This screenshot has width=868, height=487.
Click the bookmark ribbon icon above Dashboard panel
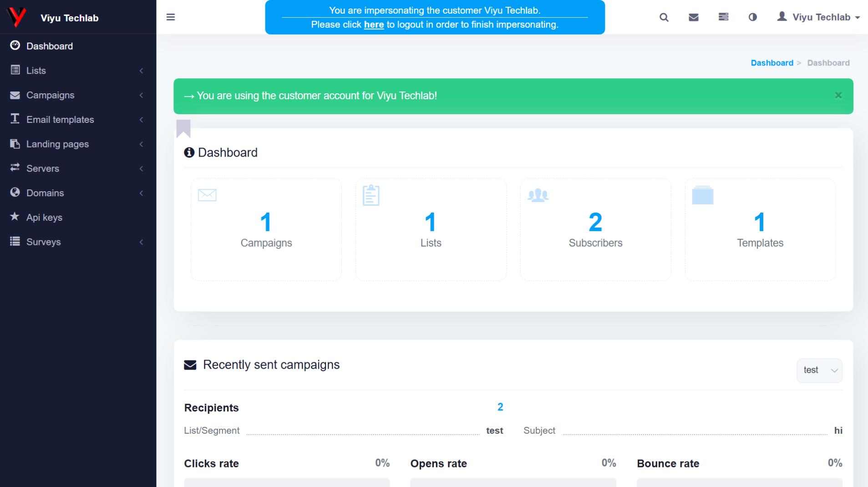[x=183, y=128]
